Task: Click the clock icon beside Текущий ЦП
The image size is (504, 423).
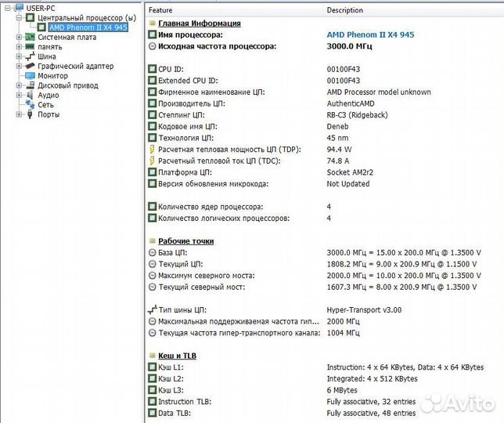Action: click(x=153, y=264)
